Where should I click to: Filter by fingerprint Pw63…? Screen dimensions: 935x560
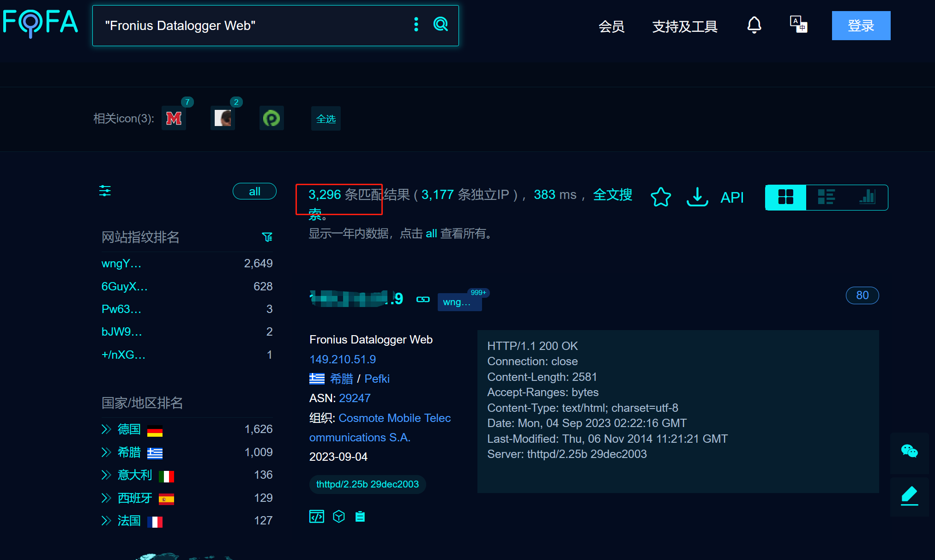coord(121,309)
